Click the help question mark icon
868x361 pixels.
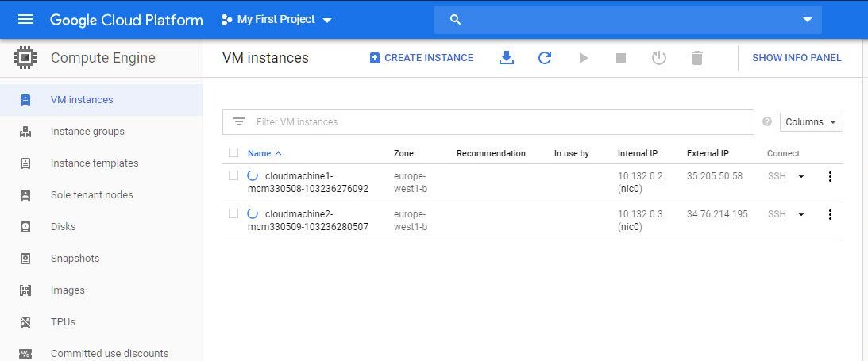766,121
